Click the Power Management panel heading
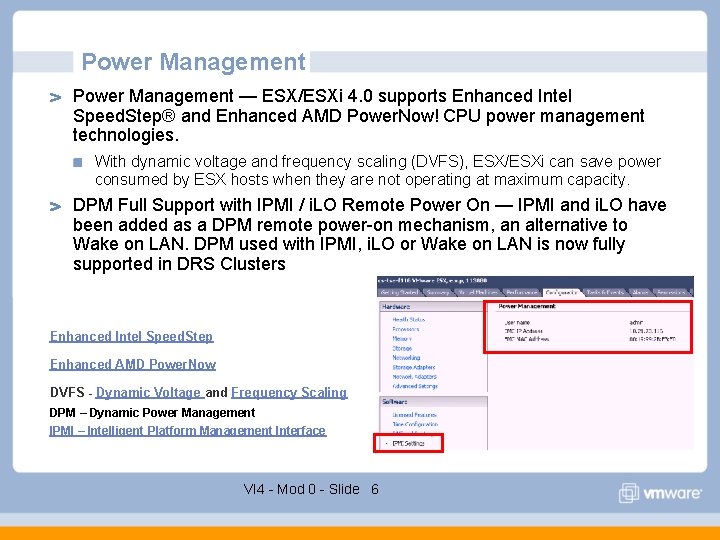The width and height of the screenshot is (720, 540). pos(527,306)
